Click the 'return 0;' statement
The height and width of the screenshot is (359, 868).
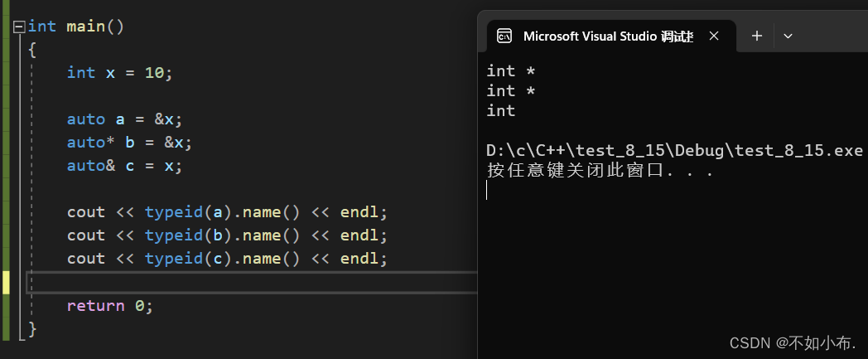[x=110, y=305]
